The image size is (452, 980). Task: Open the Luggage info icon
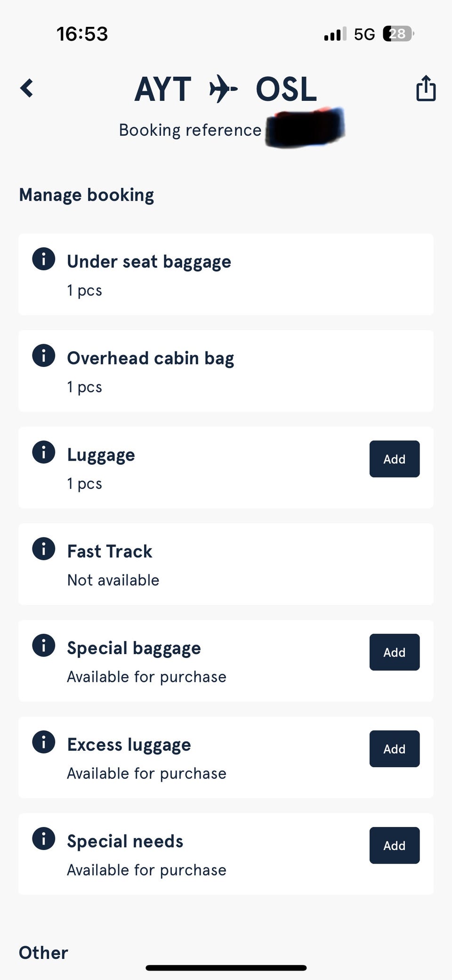[x=44, y=452]
